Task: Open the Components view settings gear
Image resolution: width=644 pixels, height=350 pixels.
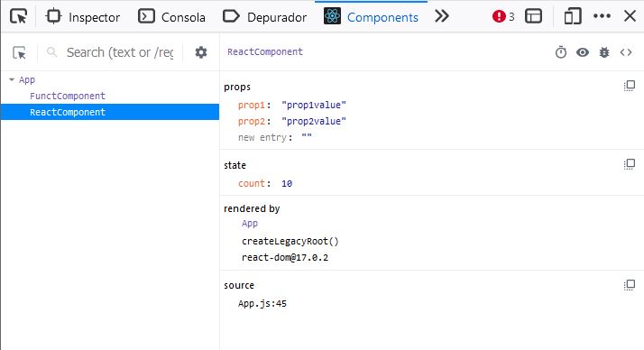Action: 201,52
